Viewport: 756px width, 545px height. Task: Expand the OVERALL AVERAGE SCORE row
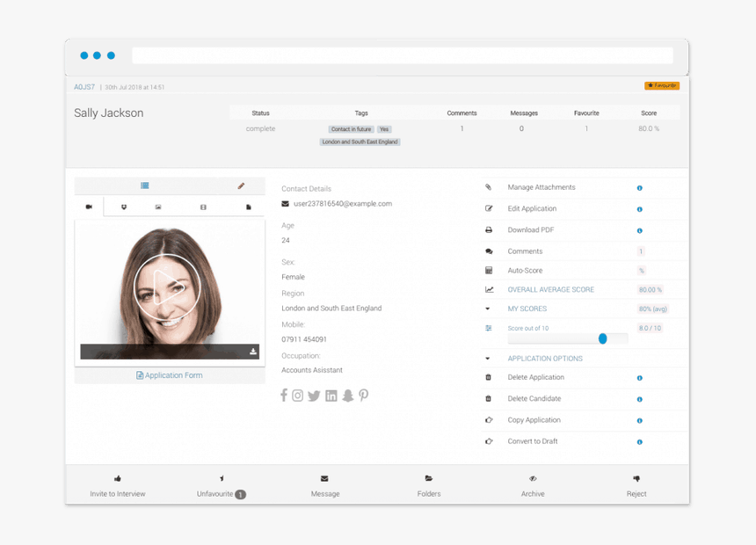pos(550,289)
